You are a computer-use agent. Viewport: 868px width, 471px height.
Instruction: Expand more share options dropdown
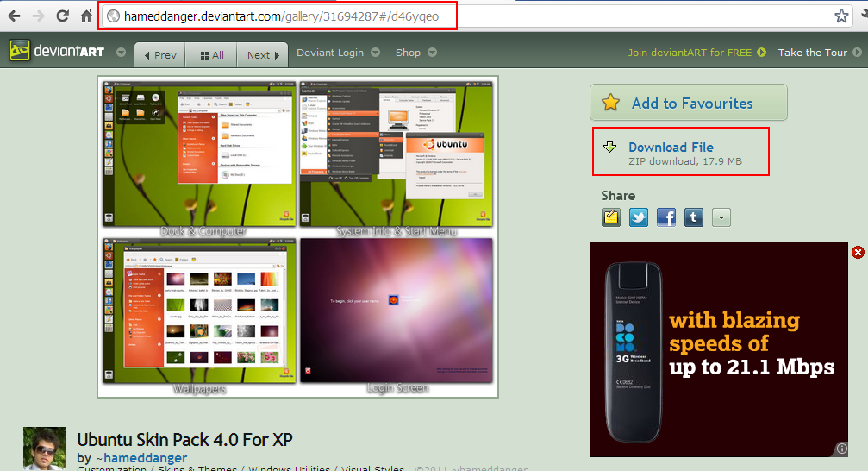tap(721, 217)
